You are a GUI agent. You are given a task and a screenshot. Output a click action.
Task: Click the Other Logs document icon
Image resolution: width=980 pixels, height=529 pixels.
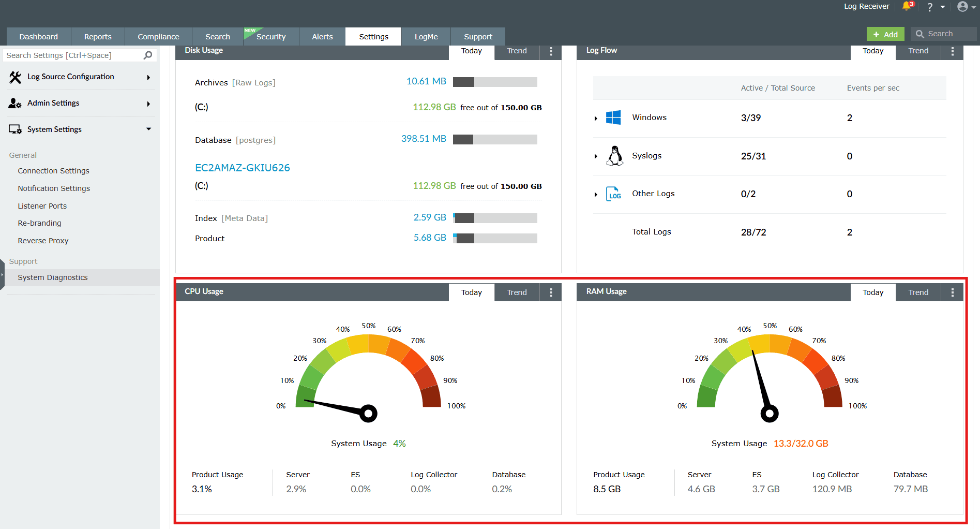click(x=614, y=194)
